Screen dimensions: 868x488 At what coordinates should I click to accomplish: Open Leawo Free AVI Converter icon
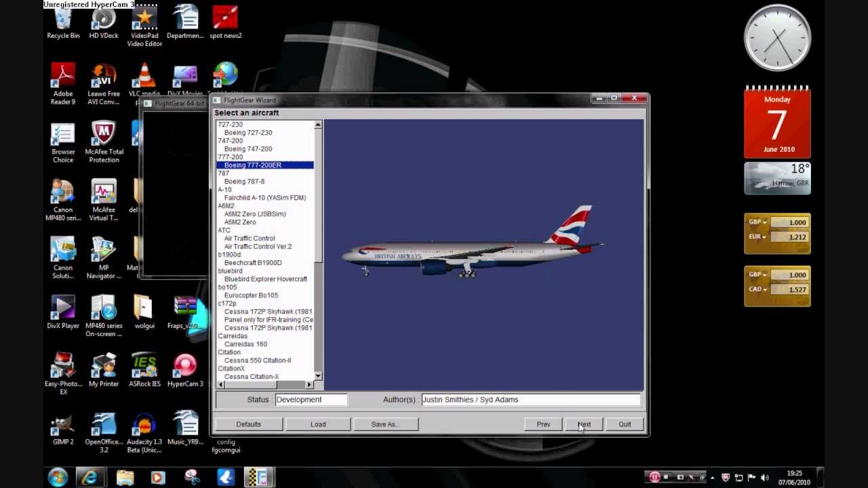click(104, 84)
